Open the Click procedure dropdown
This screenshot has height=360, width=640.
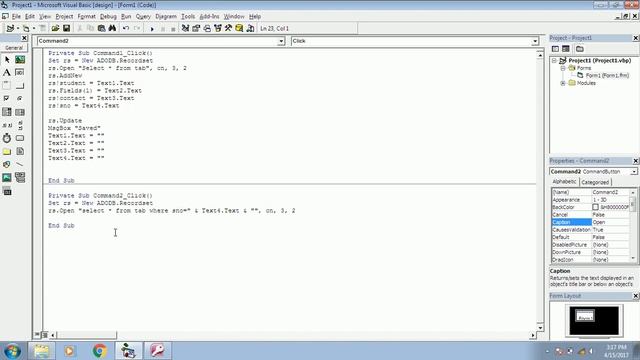pyautogui.click(x=535, y=41)
